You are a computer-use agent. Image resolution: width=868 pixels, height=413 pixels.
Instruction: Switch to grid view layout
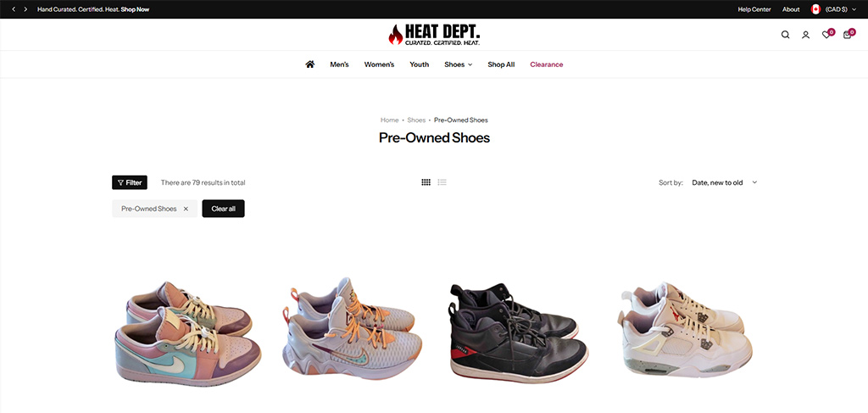(426, 182)
